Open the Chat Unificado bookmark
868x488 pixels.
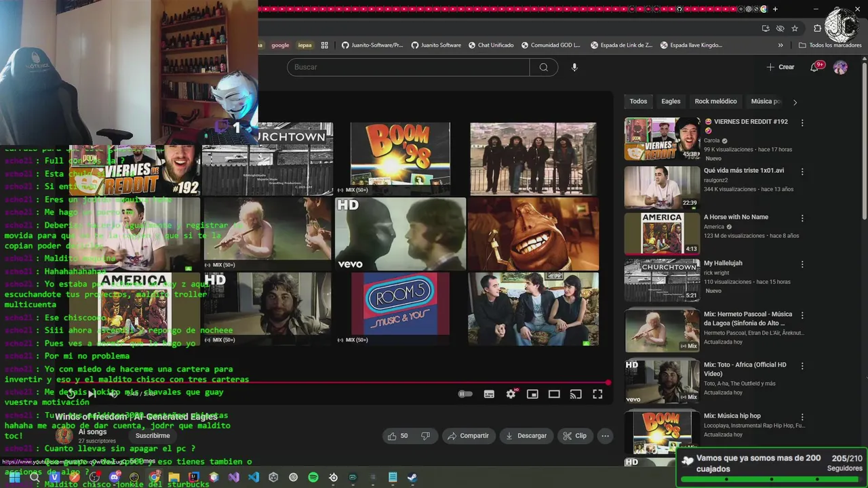490,45
